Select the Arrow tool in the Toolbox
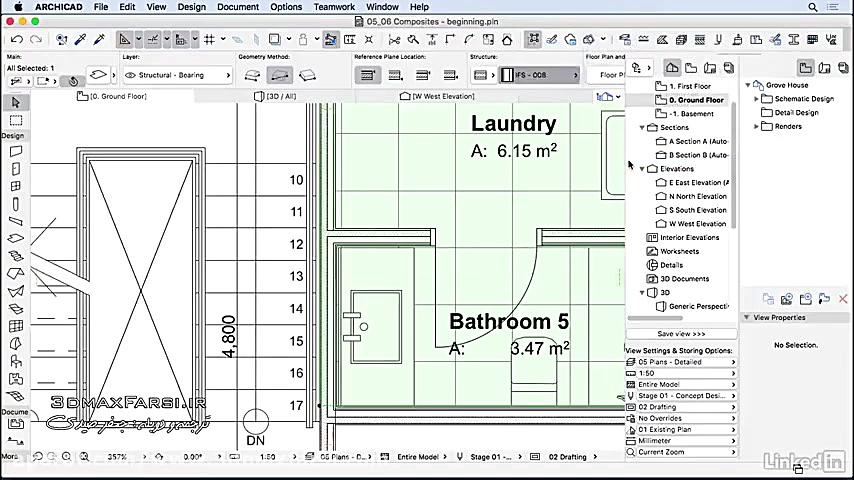Viewport: 854px width, 480px height. click(16, 102)
